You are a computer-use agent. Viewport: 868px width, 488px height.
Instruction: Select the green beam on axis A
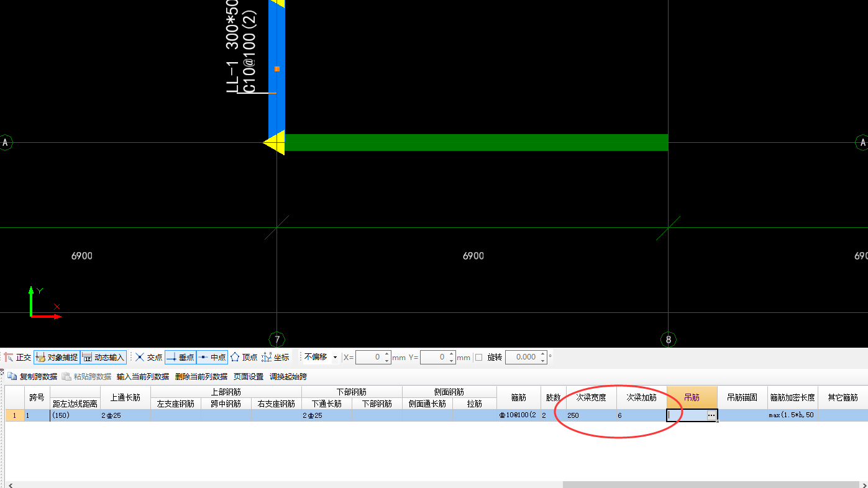coord(476,142)
